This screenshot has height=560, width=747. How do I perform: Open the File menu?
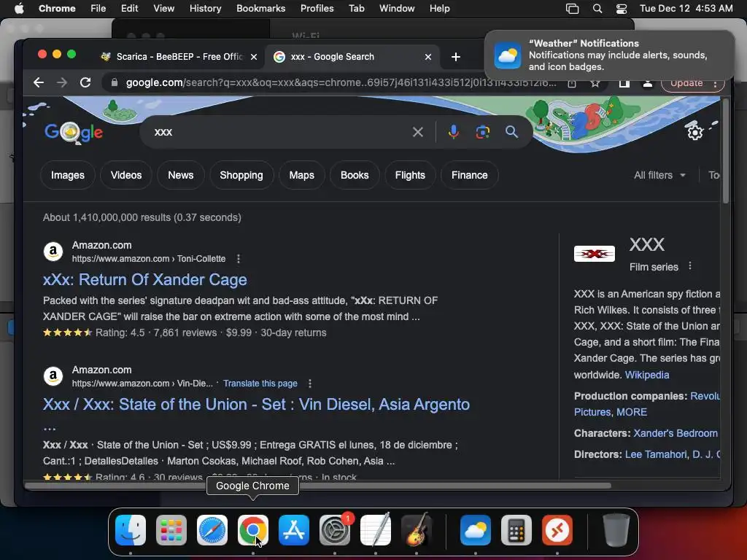click(98, 9)
